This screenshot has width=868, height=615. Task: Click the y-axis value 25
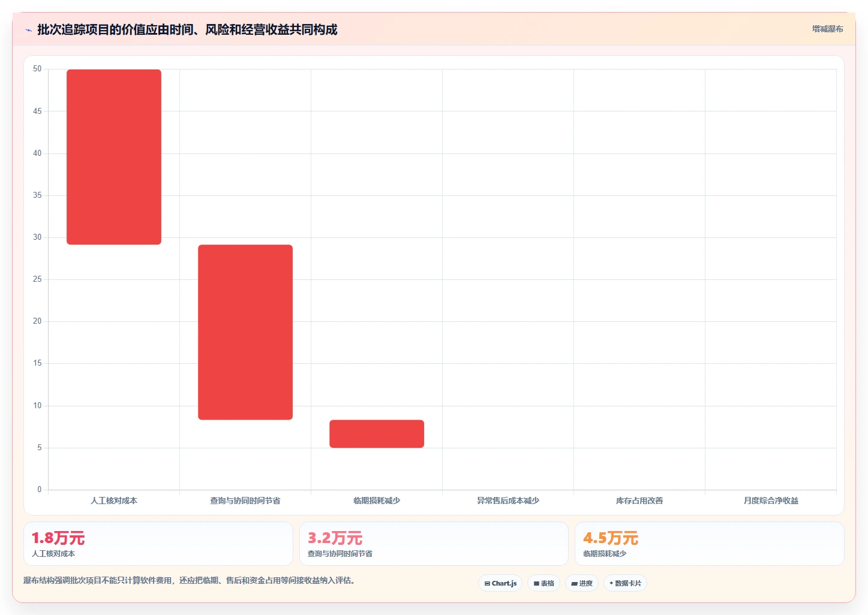point(37,279)
